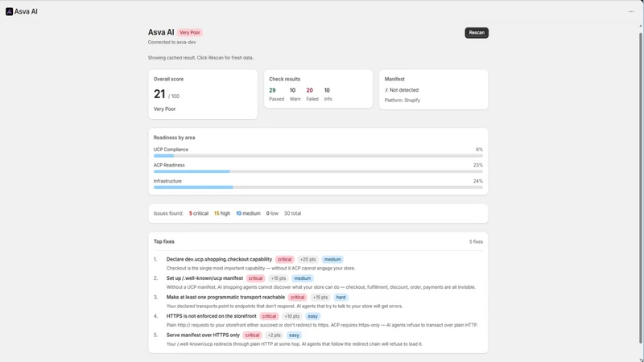Open 'Declare dev.ucp.shopping.checkout capability' fix
This screenshot has height=362, width=644.
pos(219,259)
